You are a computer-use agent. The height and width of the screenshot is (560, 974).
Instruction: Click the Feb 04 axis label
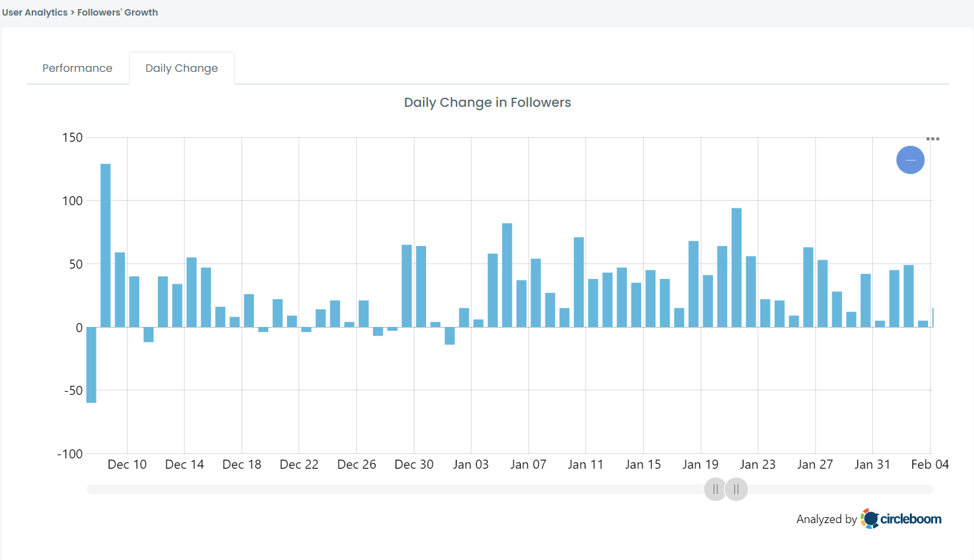pyautogui.click(x=930, y=464)
